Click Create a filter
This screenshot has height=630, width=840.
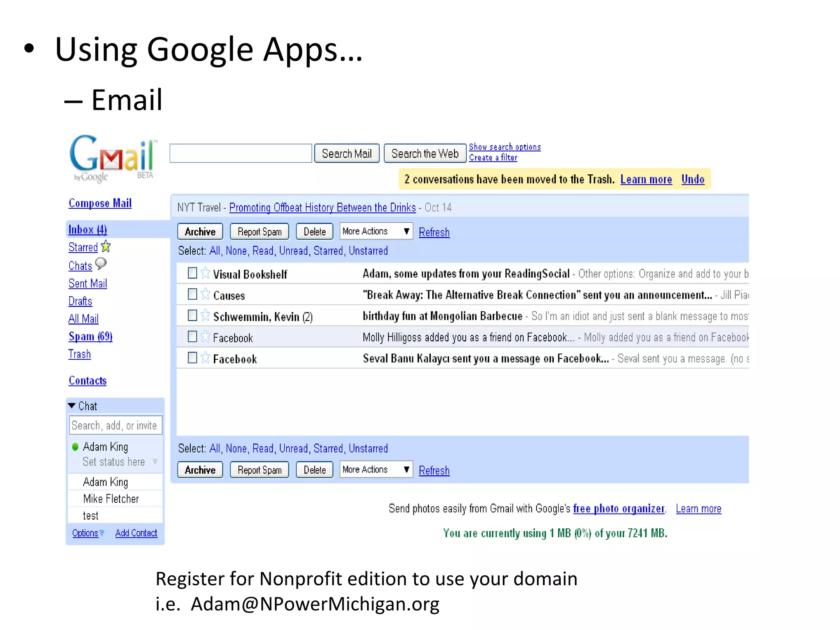point(493,157)
